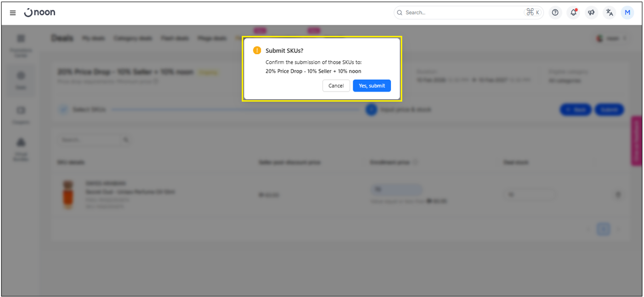Click the top search field
644x297 pixels.
[460, 13]
